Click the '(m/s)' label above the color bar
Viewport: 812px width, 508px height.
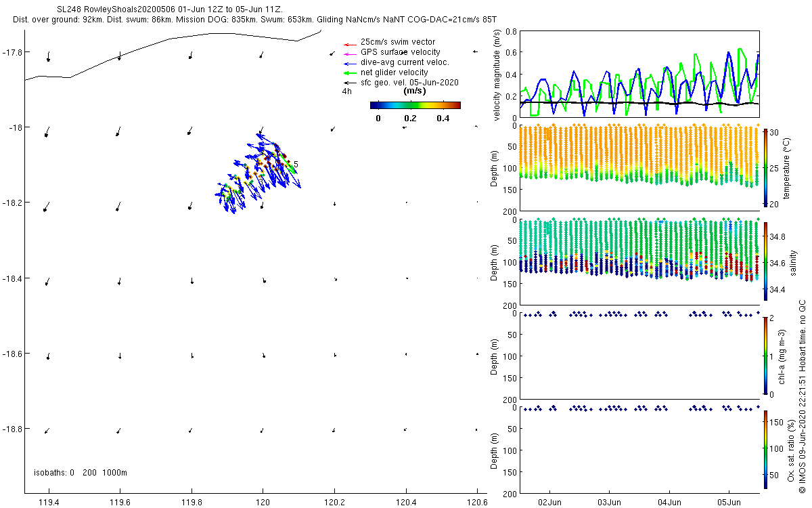click(x=415, y=91)
